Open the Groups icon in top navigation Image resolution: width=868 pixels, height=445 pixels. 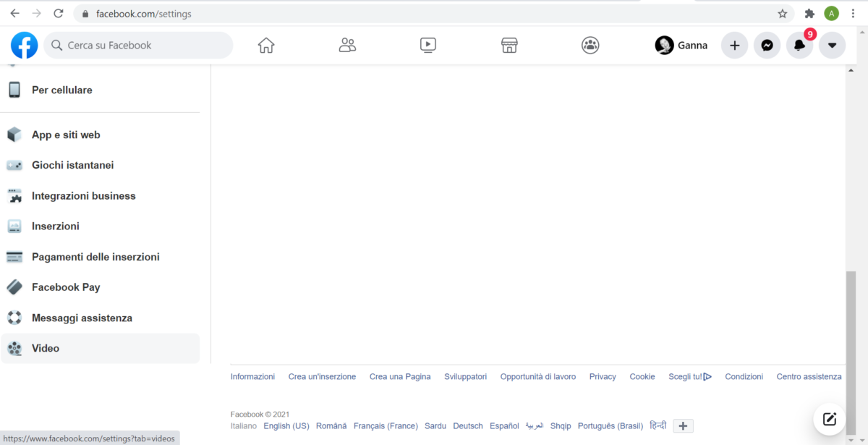coord(590,46)
